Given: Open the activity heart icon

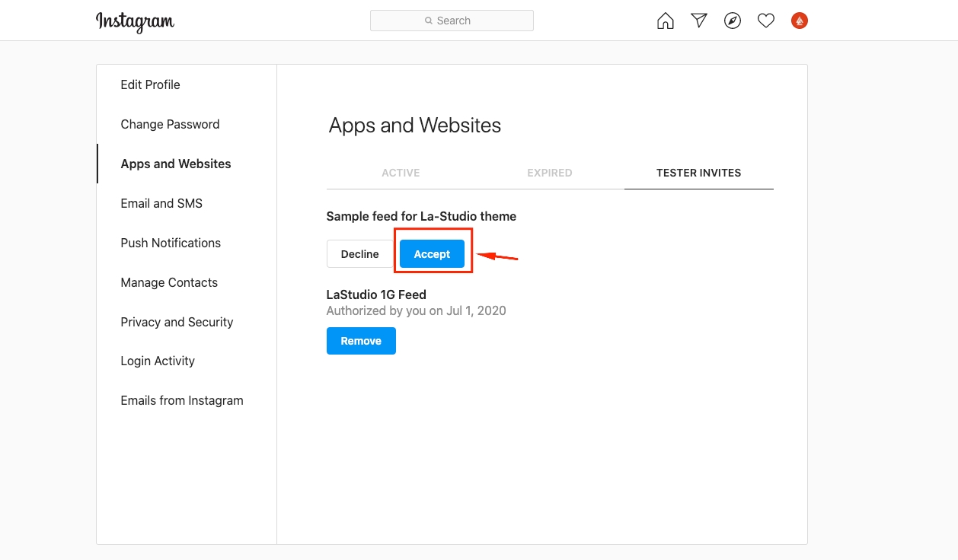Looking at the screenshot, I should pos(766,21).
